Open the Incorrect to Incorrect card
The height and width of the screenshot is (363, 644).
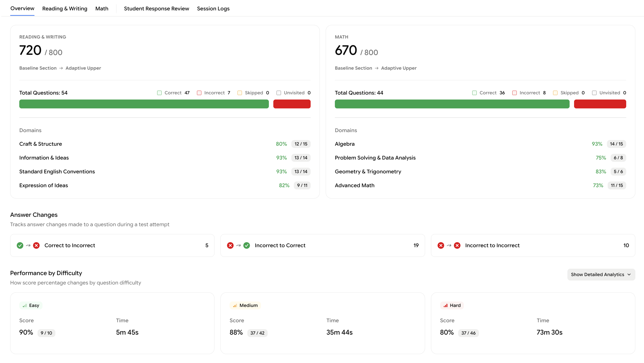(x=533, y=246)
